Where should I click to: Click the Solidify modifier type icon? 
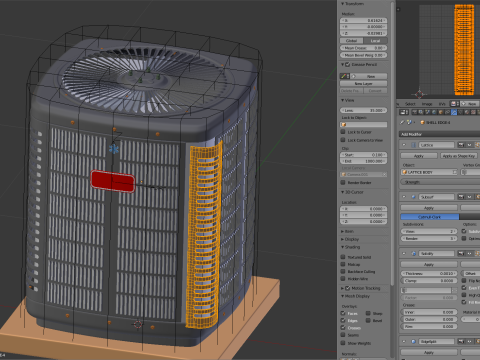(x=414, y=253)
